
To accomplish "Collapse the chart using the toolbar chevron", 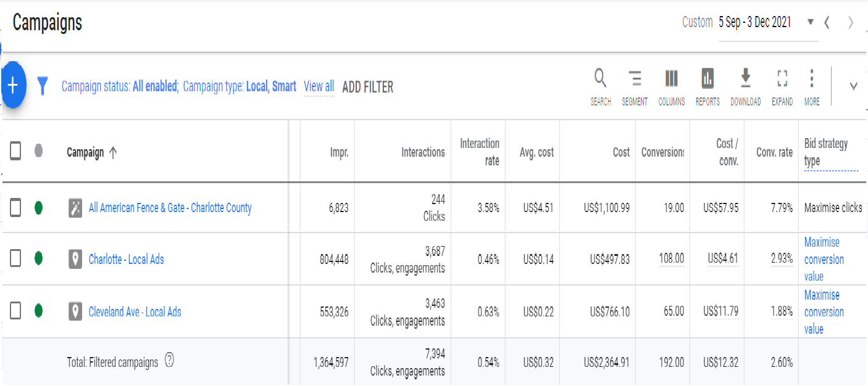I will (x=853, y=87).
